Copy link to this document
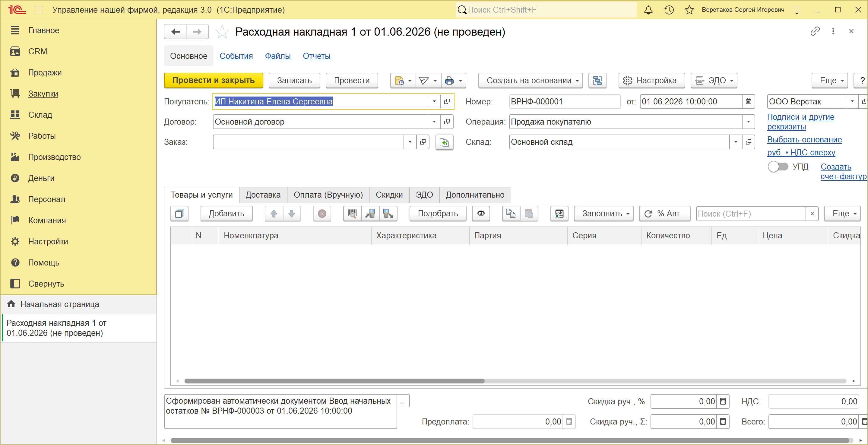This screenshot has height=445, width=868. tap(815, 31)
